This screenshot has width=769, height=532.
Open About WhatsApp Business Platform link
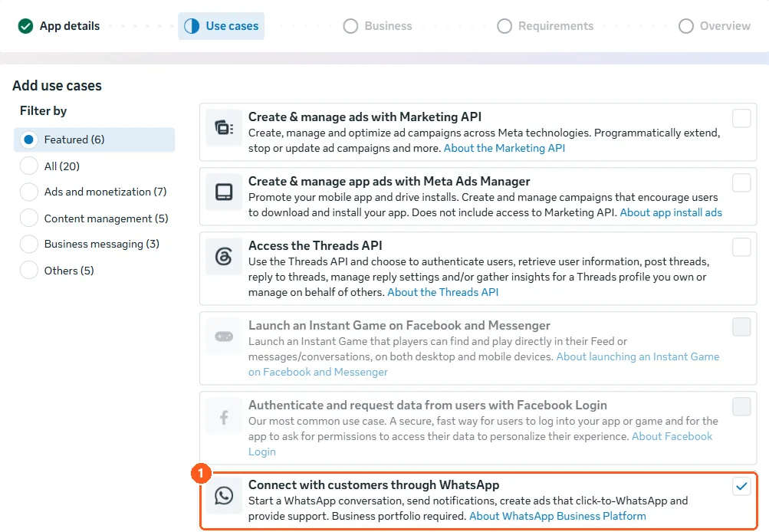[x=557, y=517]
